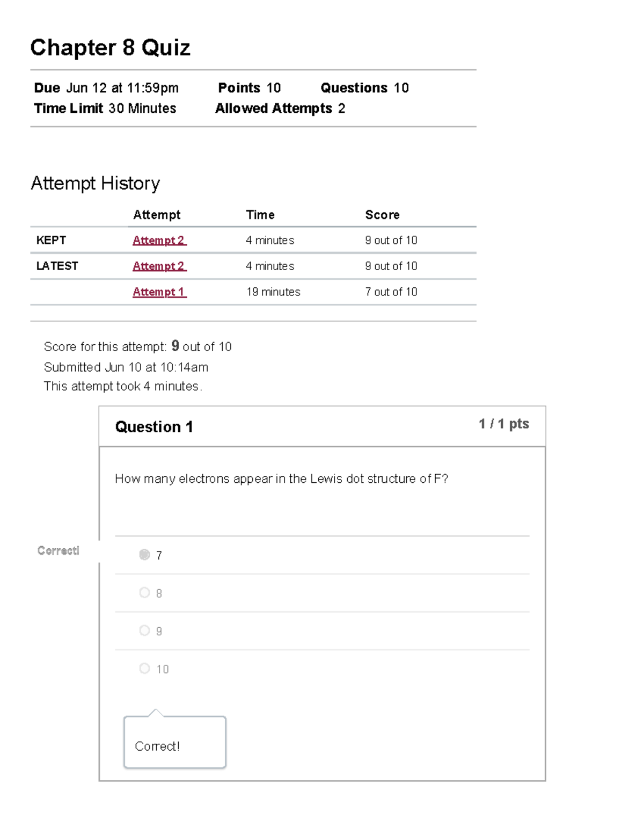644x834 pixels.
Task: Click the Attempt History heading
Action: pyautogui.click(x=96, y=183)
